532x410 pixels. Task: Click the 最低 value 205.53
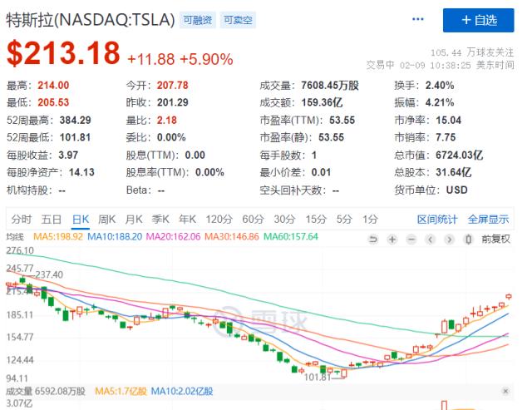[53, 102]
